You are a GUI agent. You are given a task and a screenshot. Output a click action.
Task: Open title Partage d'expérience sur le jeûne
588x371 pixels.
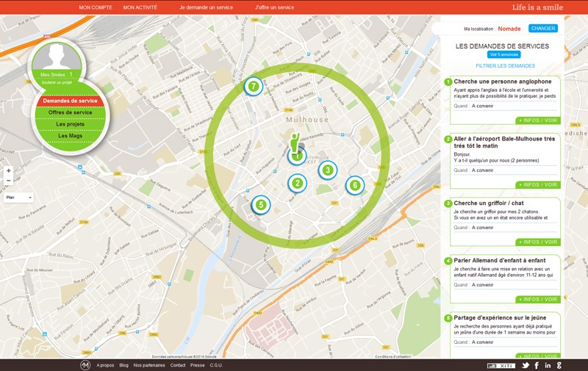point(500,318)
